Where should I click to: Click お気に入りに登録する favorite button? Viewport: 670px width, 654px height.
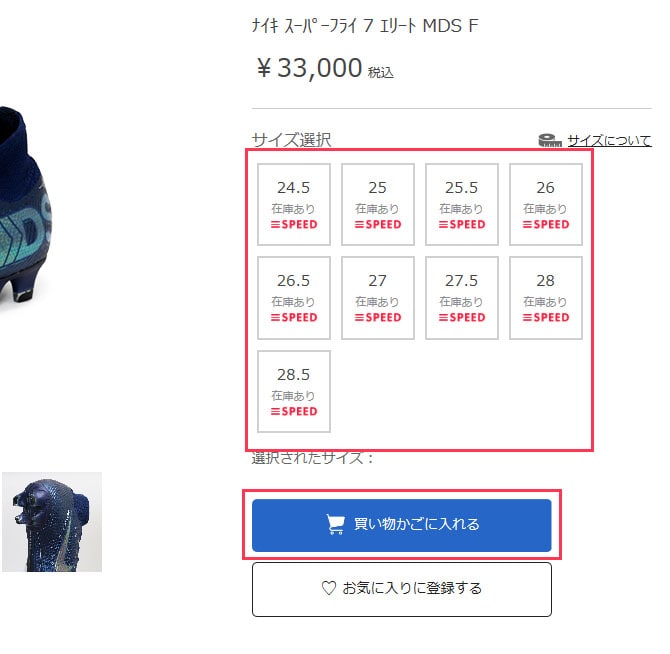point(402,589)
